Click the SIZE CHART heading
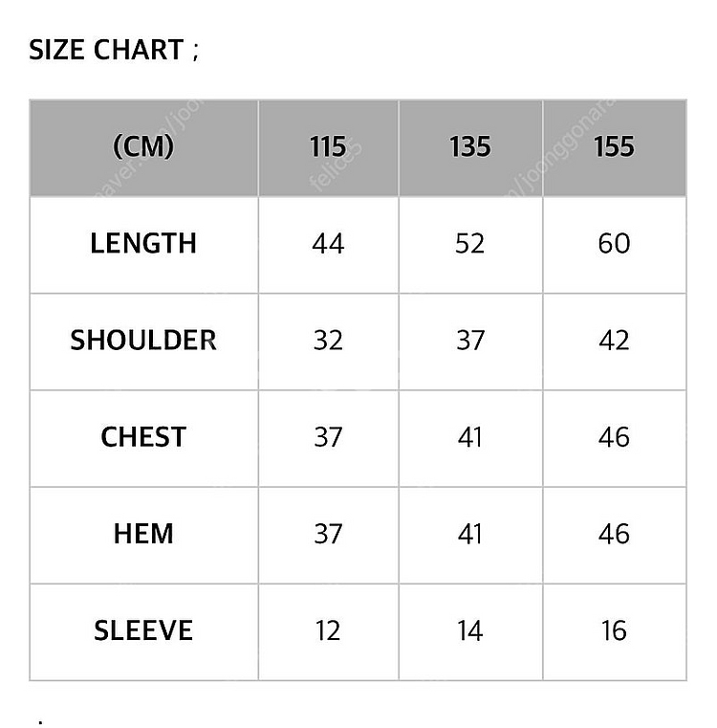The width and height of the screenshot is (717, 728). [114, 50]
